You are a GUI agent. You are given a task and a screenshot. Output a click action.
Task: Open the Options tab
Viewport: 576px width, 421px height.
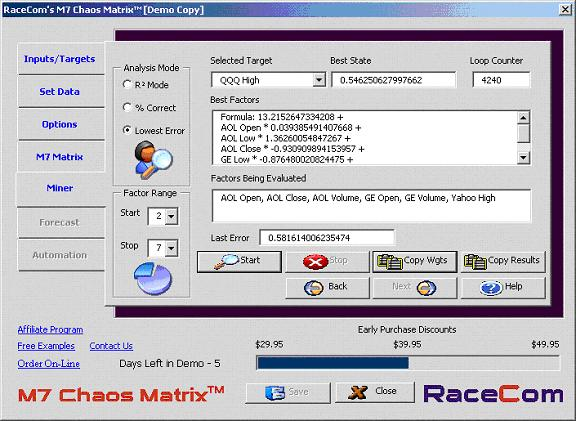[x=60, y=124]
